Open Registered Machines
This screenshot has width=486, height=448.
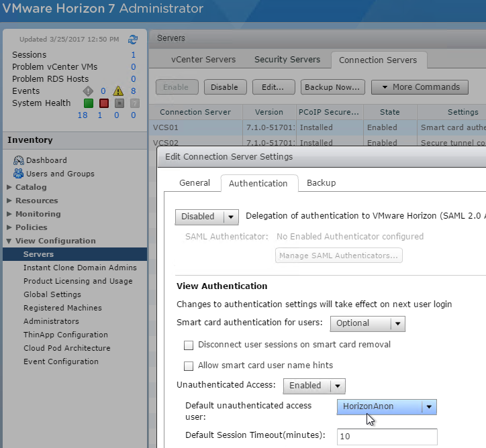coord(62,308)
